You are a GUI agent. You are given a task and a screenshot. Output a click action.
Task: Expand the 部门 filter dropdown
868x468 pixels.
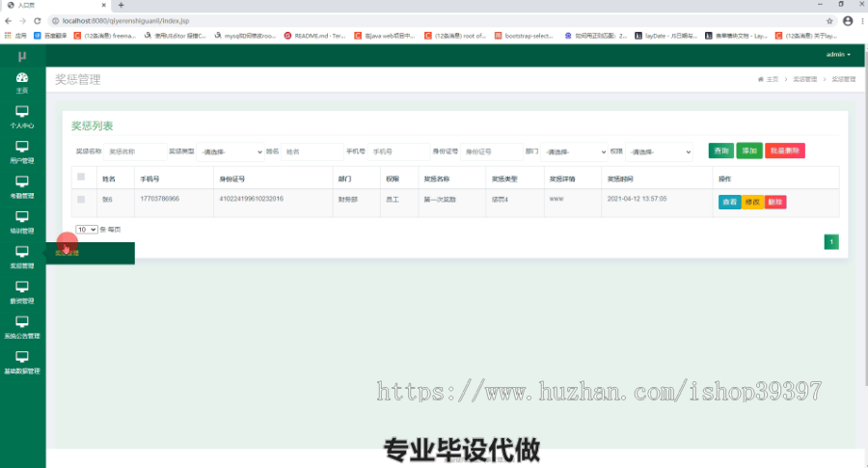574,151
